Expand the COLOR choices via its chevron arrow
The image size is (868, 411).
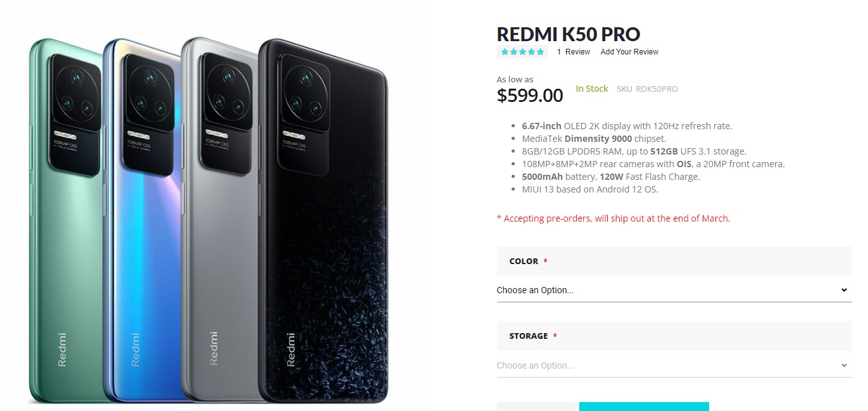[843, 289]
